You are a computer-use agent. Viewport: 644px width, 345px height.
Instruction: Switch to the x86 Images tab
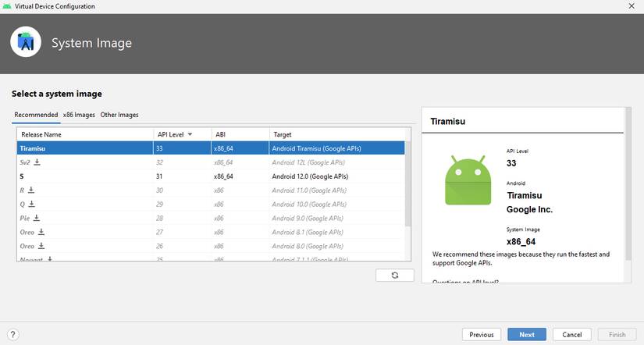(x=79, y=115)
